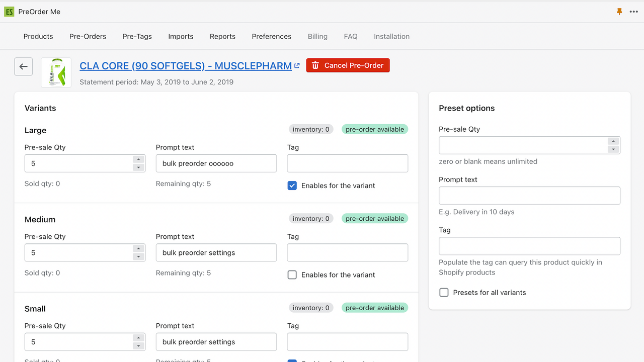
Task: Switch to the Pre-Orders tab
Action: 88,36
